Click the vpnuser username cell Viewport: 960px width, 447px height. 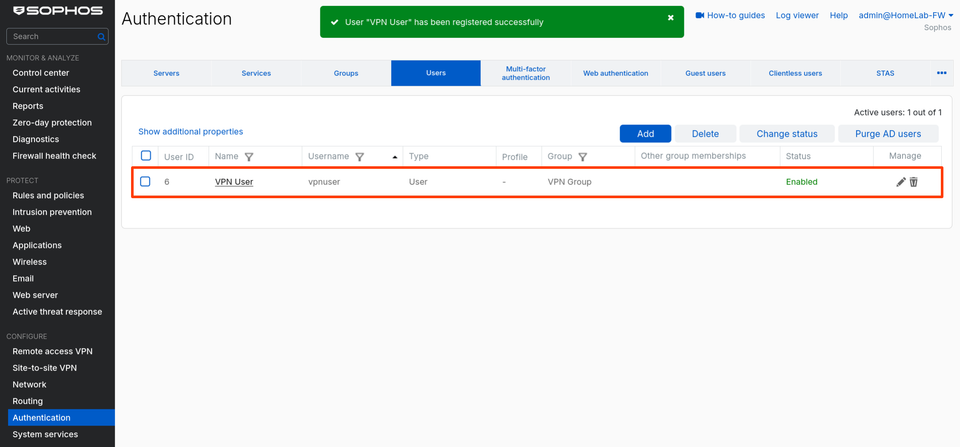326,182
